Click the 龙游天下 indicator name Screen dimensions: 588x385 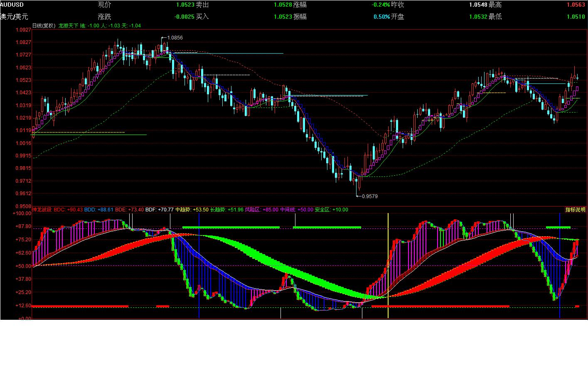(68, 26)
